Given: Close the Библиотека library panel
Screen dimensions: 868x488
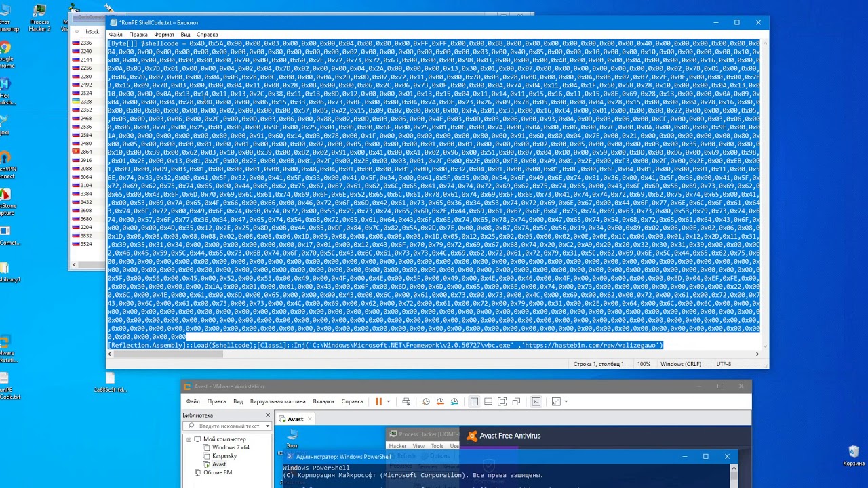Looking at the screenshot, I should [267, 415].
